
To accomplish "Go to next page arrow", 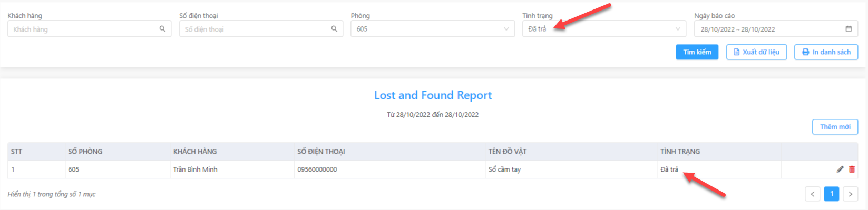I will 851,194.
